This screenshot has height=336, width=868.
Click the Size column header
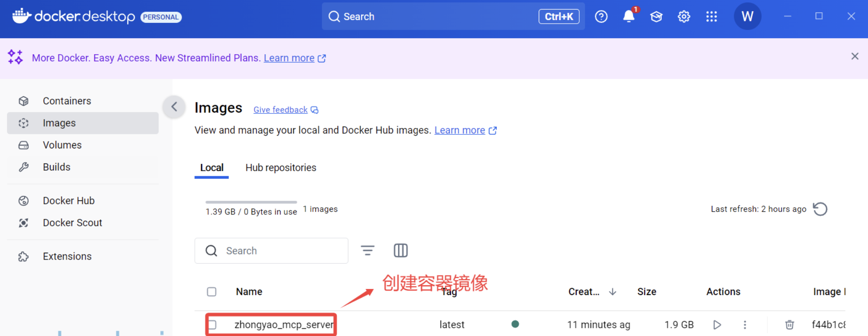point(647,292)
